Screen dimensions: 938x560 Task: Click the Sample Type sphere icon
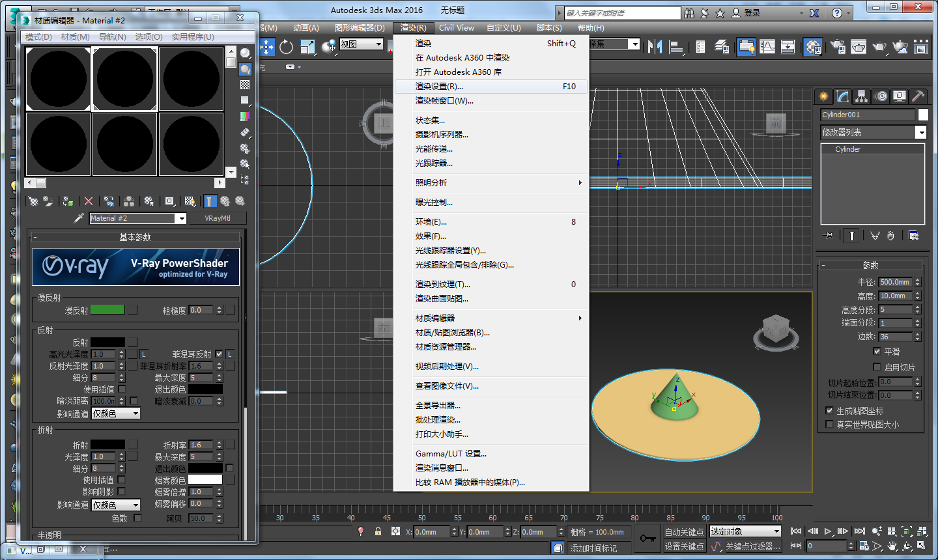245,53
